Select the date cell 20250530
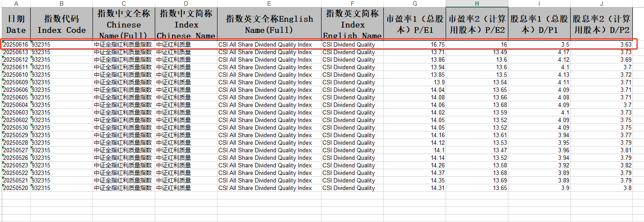This screenshot has height=222, width=644. coord(16,127)
